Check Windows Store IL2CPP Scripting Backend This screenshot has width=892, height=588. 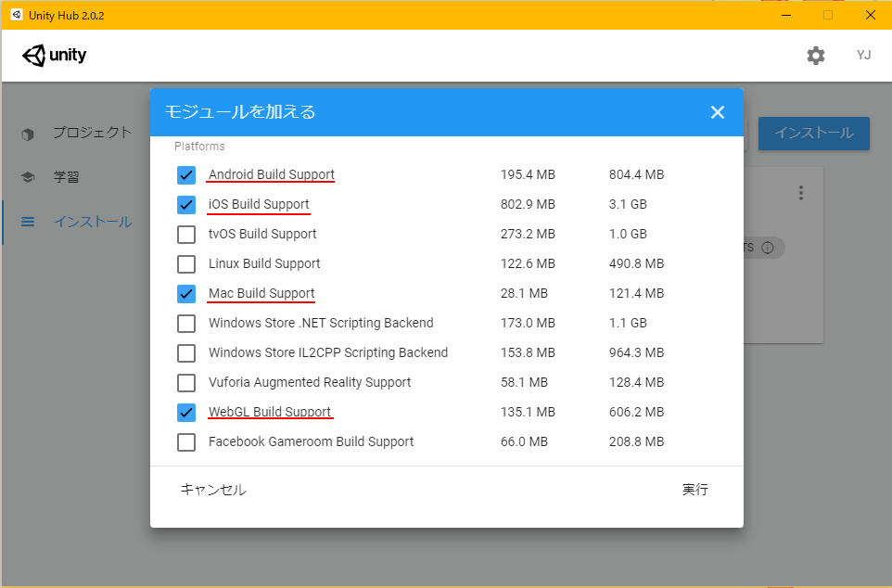coord(186,353)
